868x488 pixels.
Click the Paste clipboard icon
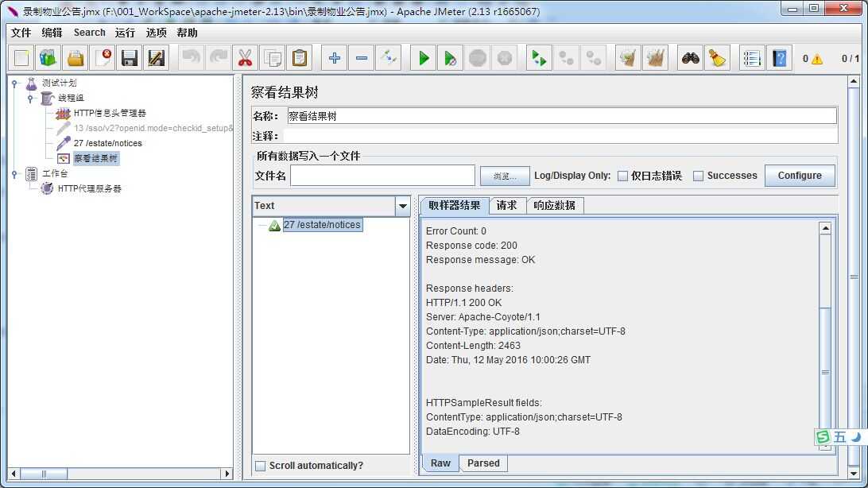pyautogui.click(x=300, y=58)
